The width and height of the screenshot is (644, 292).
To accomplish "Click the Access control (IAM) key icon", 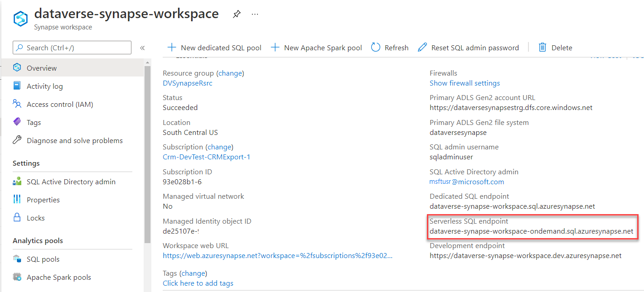I will (17, 104).
